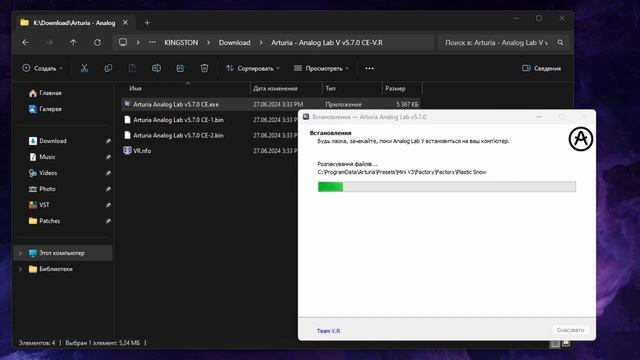The height and width of the screenshot is (360, 640).
Task: Select Arturia Analog Lab v5.7.0 CE-1.bin file
Action: [x=178, y=120]
